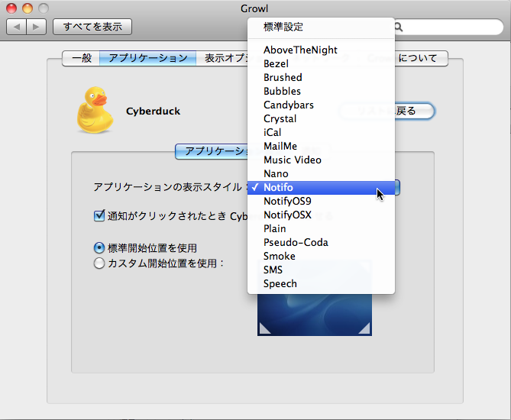Choose Smoke display style
Screen dimensions: 511x420
[321, 256]
